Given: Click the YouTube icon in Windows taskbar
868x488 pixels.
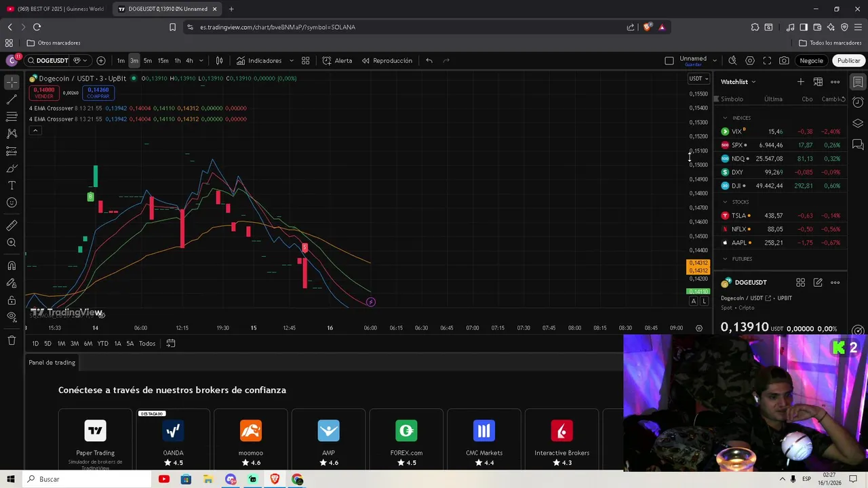Looking at the screenshot, I should click(163, 479).
